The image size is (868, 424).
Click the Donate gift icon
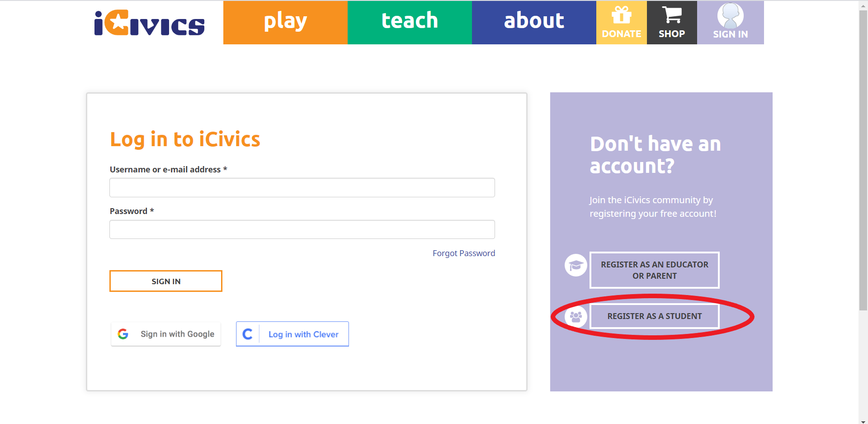pyautogui.click(x=622, y=15)
